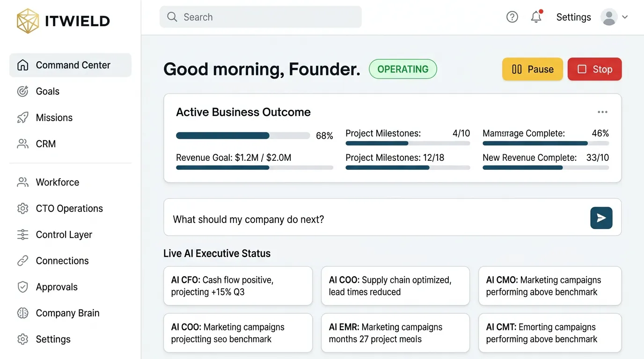Pause the company operations
Image resolution: width=644 pixels, height=359 pixels.
tap(533, 69)
